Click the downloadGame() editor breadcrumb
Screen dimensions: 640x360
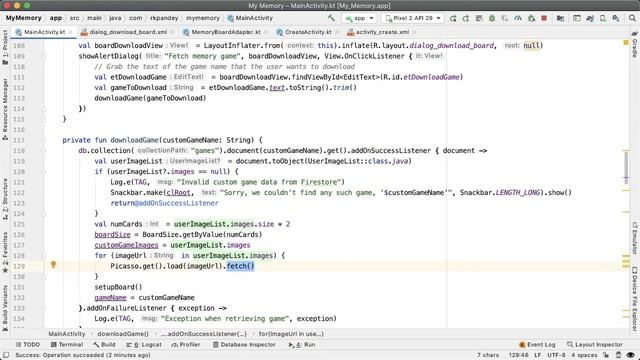[x=123, y=334]
